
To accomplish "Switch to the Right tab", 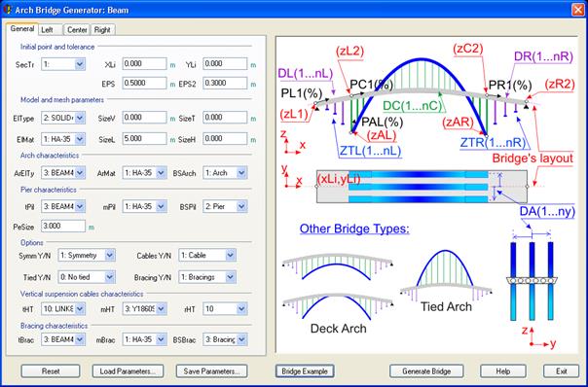I will pyautogui.click(x=102, y=29).
